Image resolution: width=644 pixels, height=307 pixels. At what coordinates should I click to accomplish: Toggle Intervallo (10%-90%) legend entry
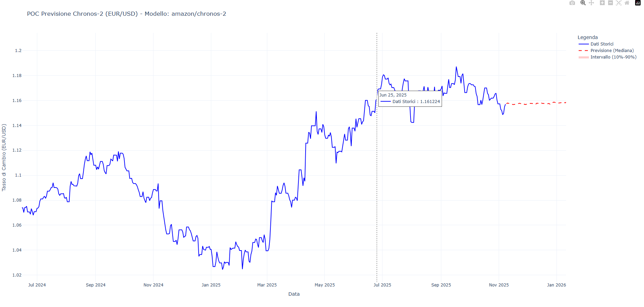[x=613, y=57]
